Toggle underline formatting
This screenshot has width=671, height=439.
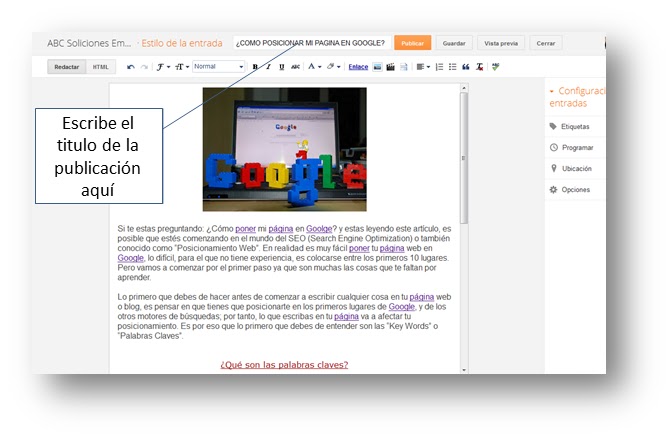[x=282, y=67]
